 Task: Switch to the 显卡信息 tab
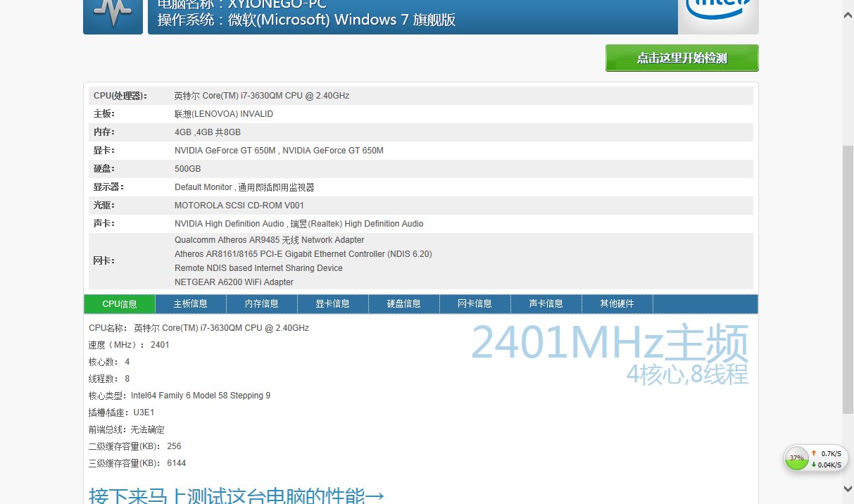333,304
